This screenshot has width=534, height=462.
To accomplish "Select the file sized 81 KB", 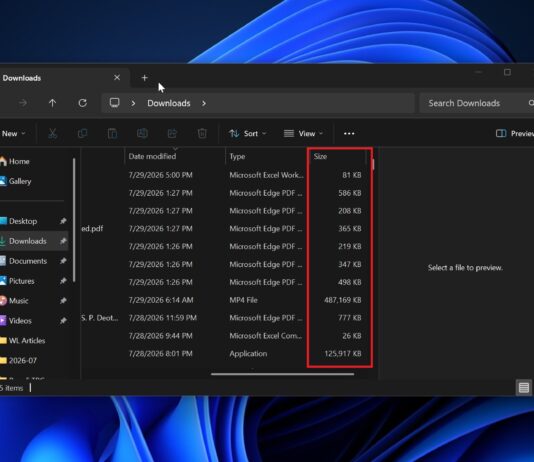I will click(227, 175).
